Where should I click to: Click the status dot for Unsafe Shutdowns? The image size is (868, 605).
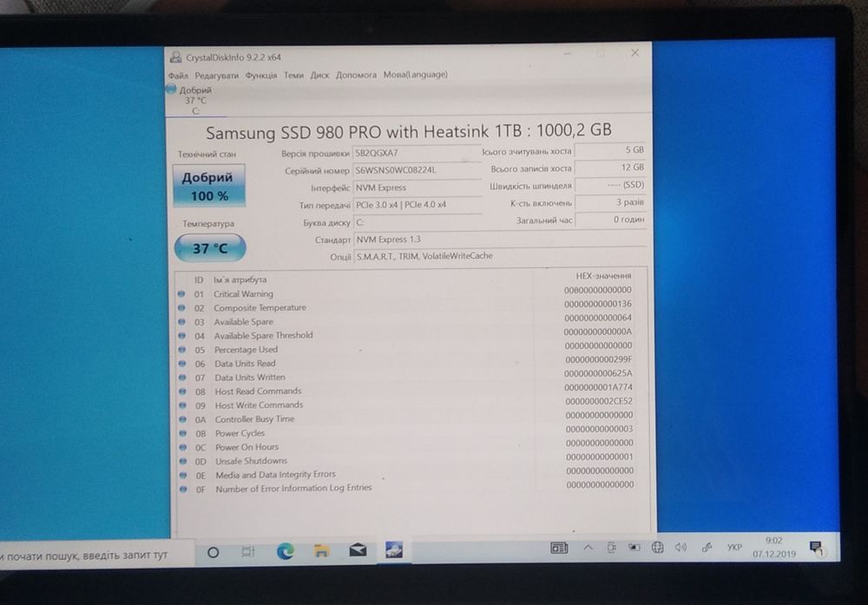point(182,461)
